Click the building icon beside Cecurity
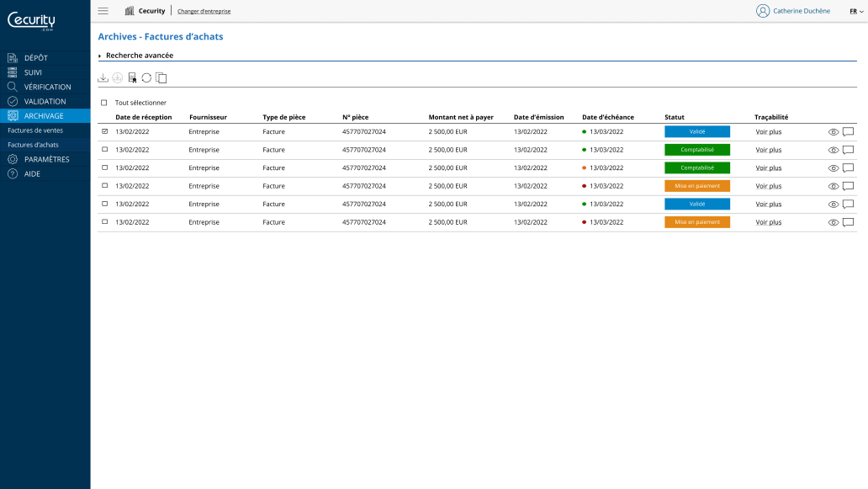 click(x=130, y=11)
